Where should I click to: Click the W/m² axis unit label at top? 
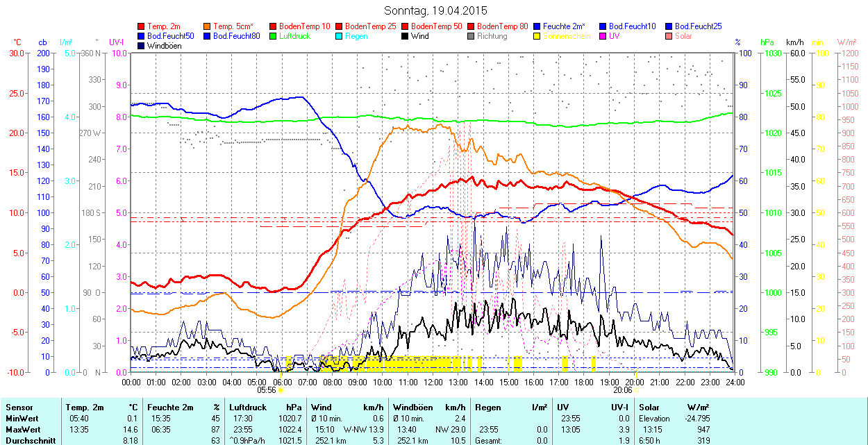(846, 42)
